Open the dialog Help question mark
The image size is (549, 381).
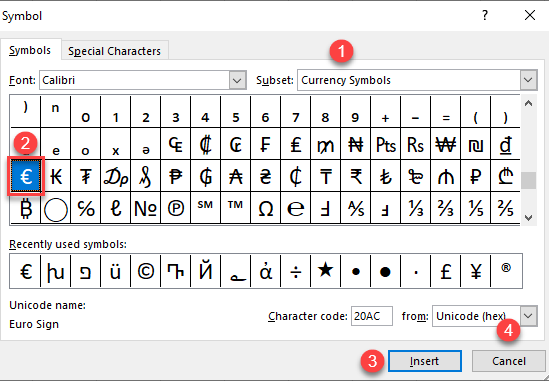point(485,15)
